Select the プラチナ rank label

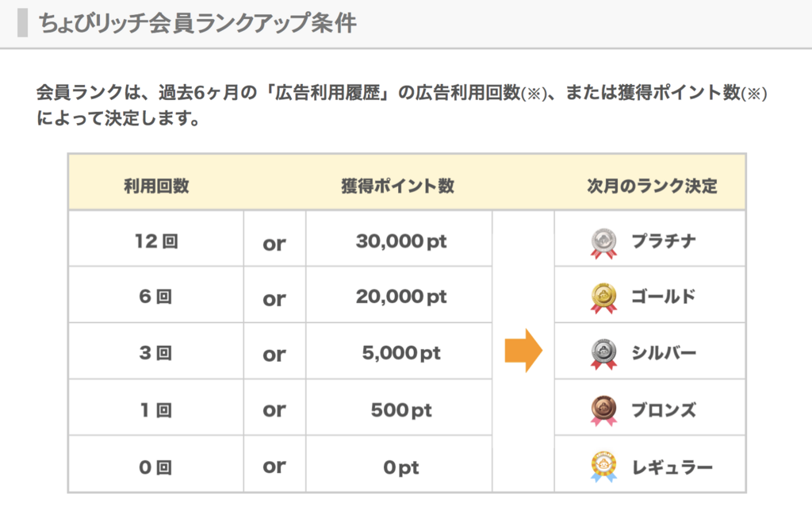[664, 241]
